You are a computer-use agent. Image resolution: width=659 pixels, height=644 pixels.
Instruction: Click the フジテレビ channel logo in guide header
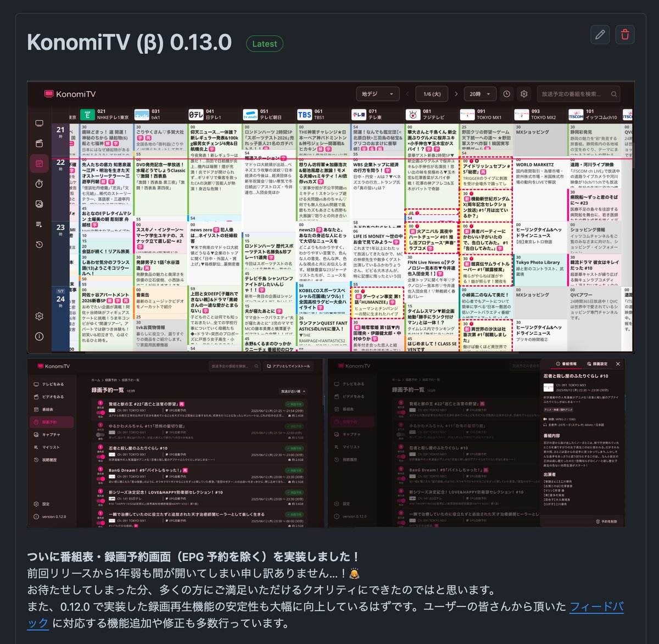(x=413, y=114)
